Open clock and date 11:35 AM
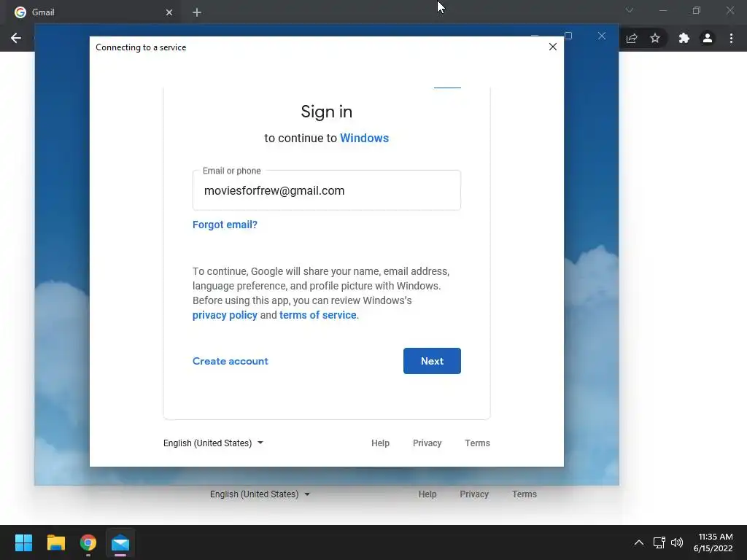This screenshot has height=560, width=747. (x=713, y=542)
